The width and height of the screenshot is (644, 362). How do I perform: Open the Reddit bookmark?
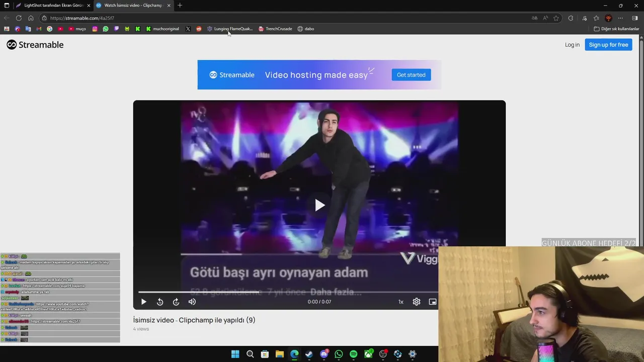click(199, 29)
